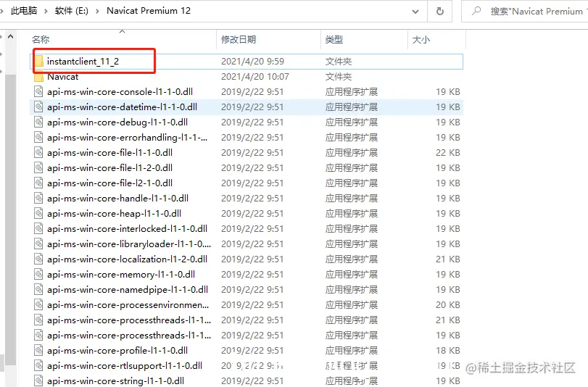588x387 pixels.
Task: Select api-ms-win-core-rtlsupport-l1-1-0.dll name
Action: 125,366
